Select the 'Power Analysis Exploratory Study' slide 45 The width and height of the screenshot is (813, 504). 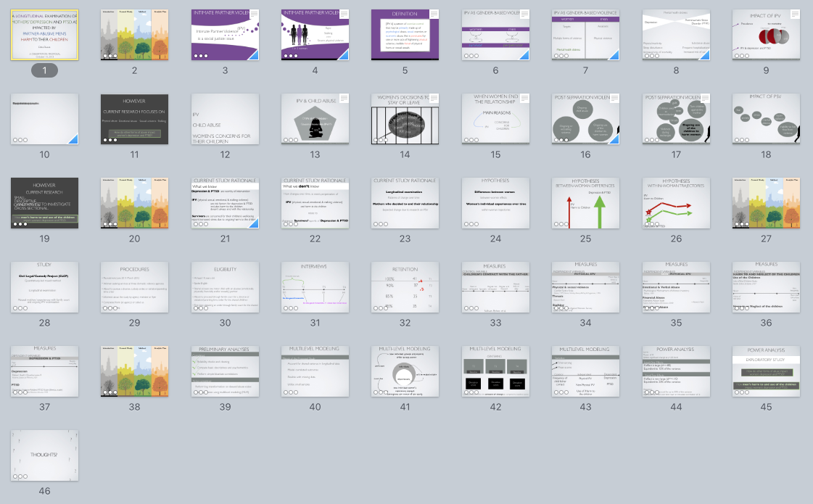point(766,371)
